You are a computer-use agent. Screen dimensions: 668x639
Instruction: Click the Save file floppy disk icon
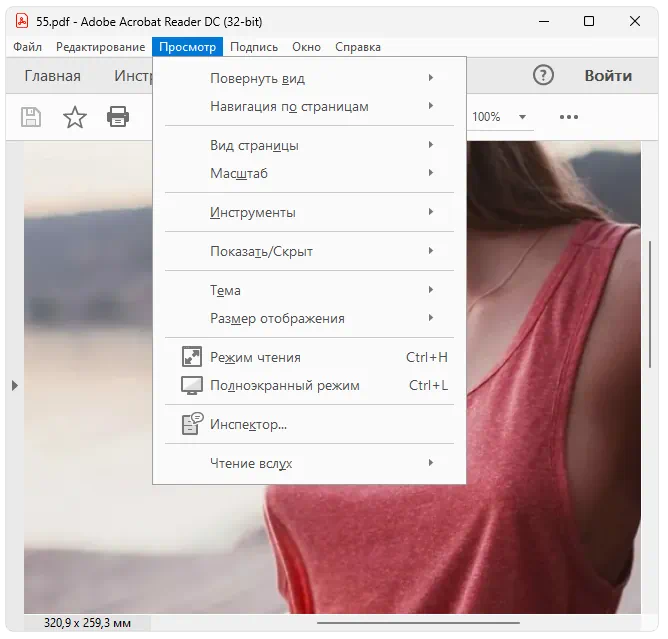point(31,117)
